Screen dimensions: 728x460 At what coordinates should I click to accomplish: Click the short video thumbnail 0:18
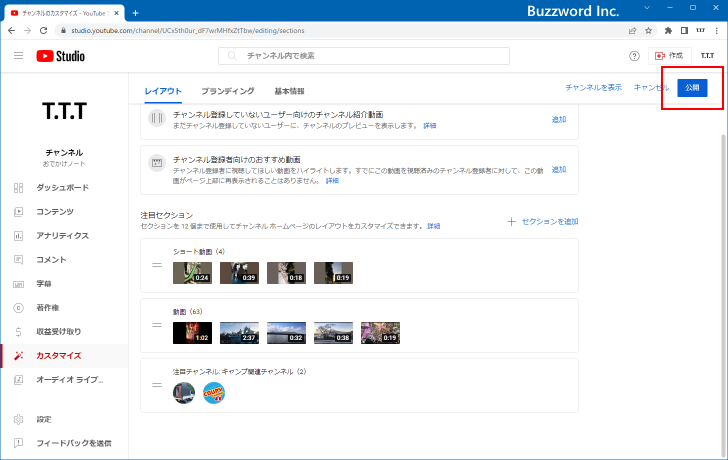click(286, 273)
